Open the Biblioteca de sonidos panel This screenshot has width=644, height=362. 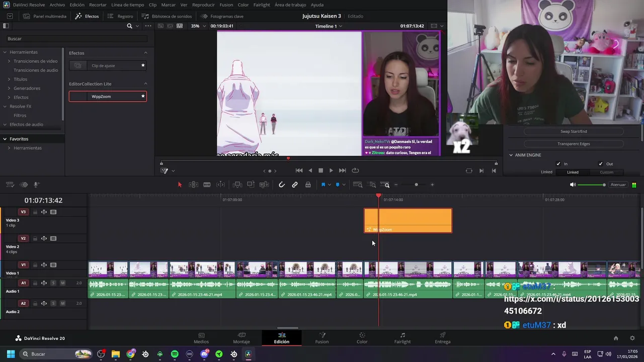coord(167,16)
